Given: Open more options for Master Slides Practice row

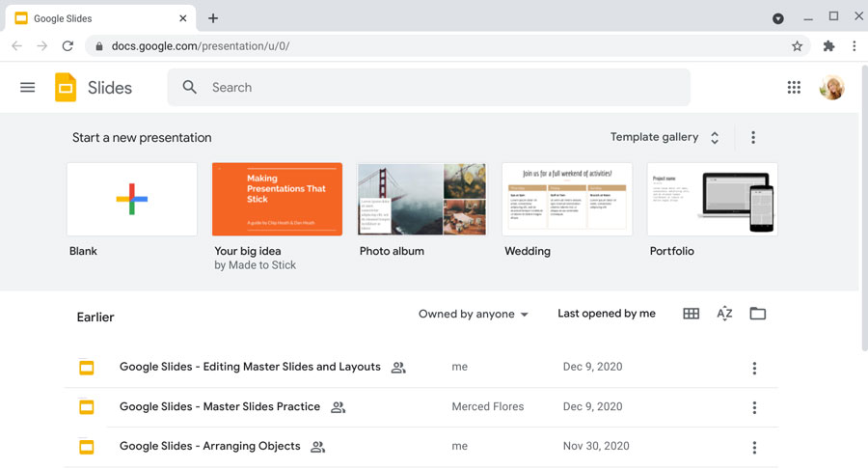Looking at the screenshot, I should click(x=754, y=408).
